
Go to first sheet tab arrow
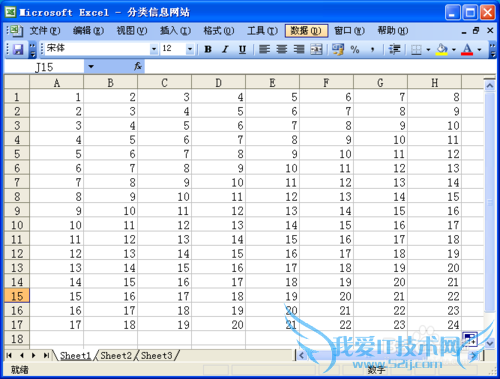[9, 356]
